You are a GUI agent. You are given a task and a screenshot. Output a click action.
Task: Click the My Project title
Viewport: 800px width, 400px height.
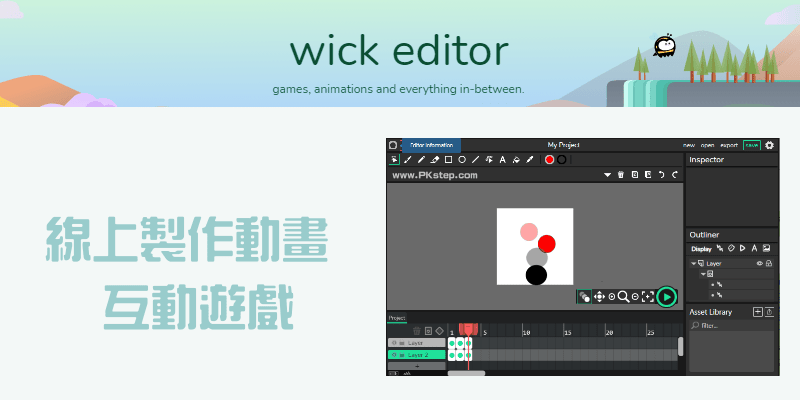563,145
